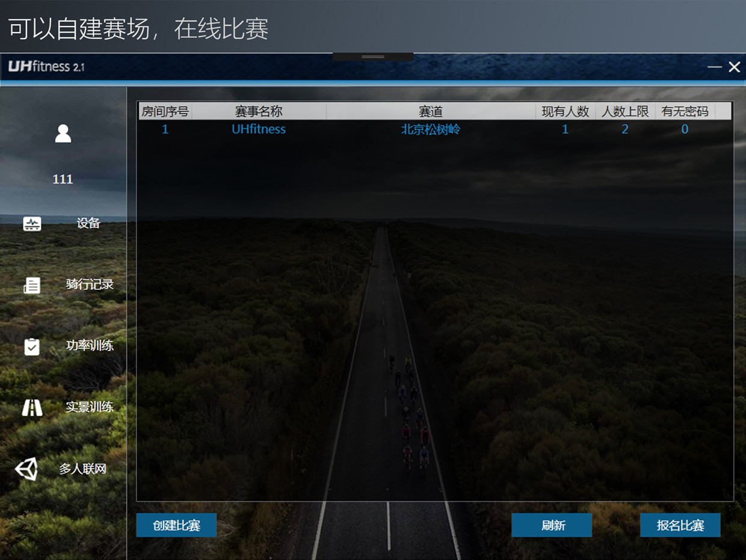Click the drag handle at top center
The width and height of the screenshot is (746, 560).
click(373, 57)
